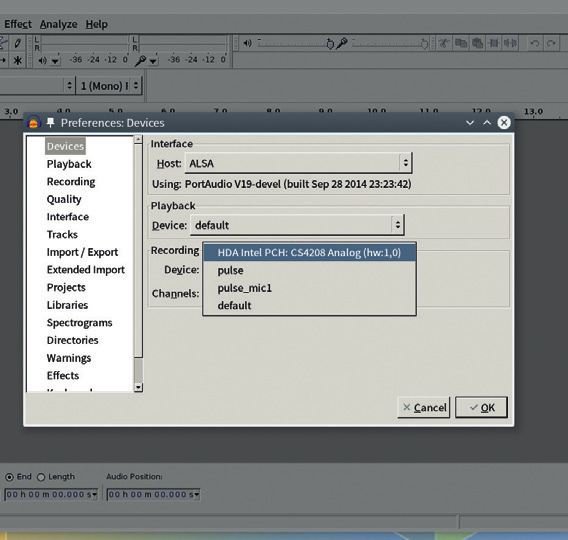Click the Trim audio icon

pyautogui.click(x=494, y=43)
